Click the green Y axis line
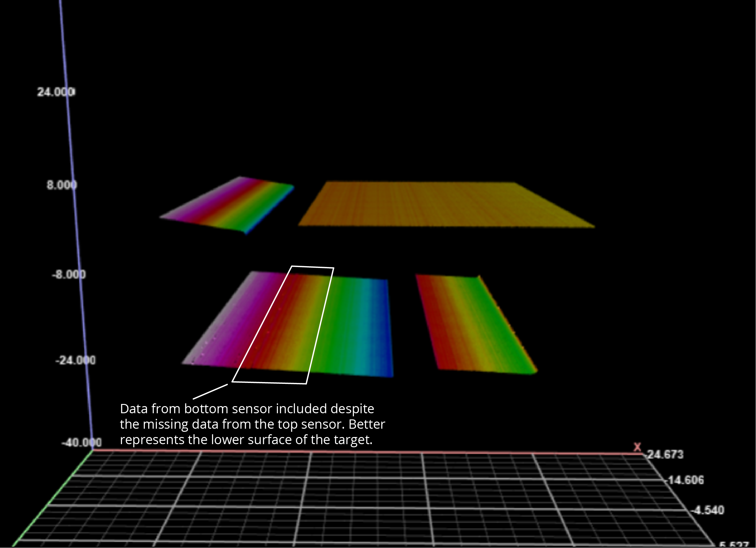This screenshot has width=756, height=548. point(53,499)
